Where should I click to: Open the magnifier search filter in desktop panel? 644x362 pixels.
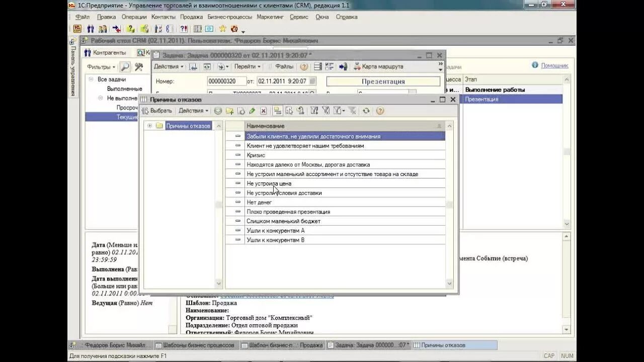[x=125, y=67]
